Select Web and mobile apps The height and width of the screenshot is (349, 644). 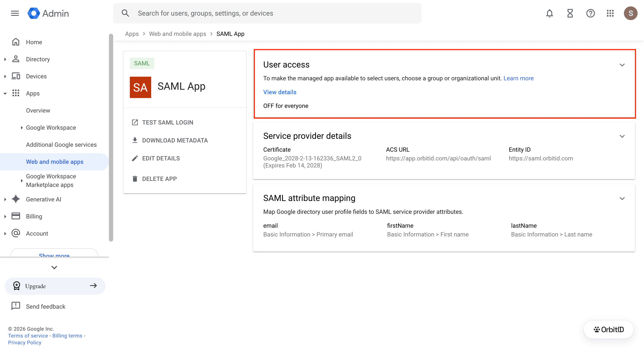click(54, 162)
